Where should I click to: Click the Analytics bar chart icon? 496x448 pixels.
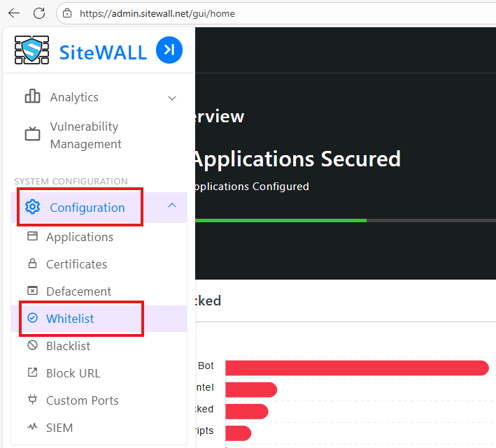(32, 97)
